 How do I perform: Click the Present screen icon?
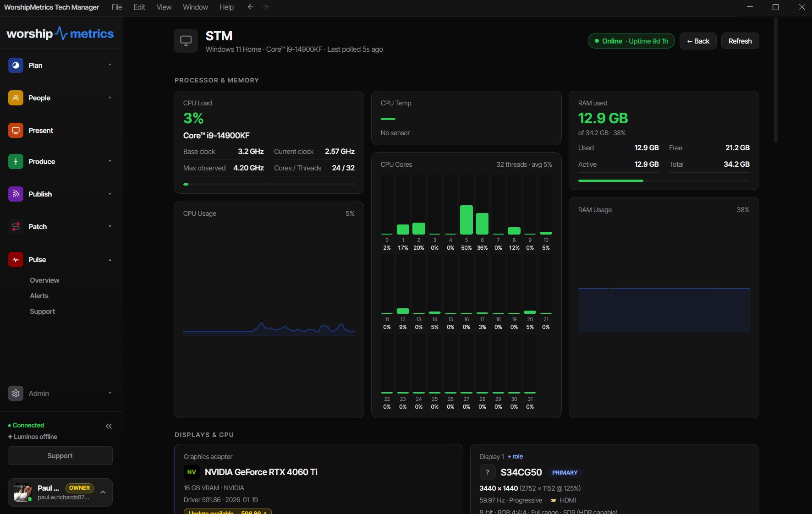(16, 131)
